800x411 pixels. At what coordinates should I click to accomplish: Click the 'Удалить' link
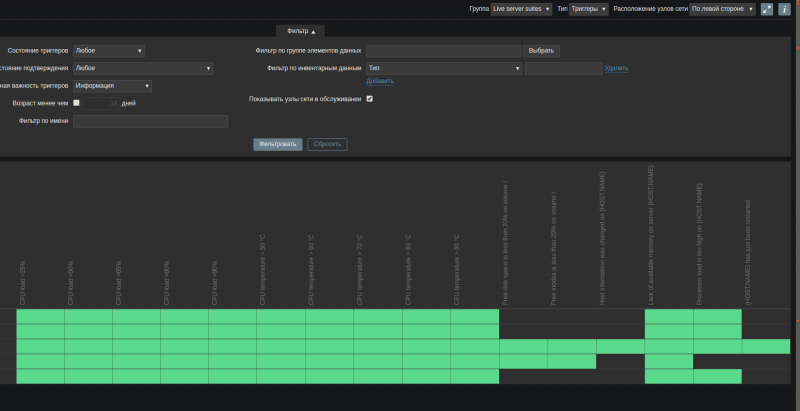[x=616, y=68]
